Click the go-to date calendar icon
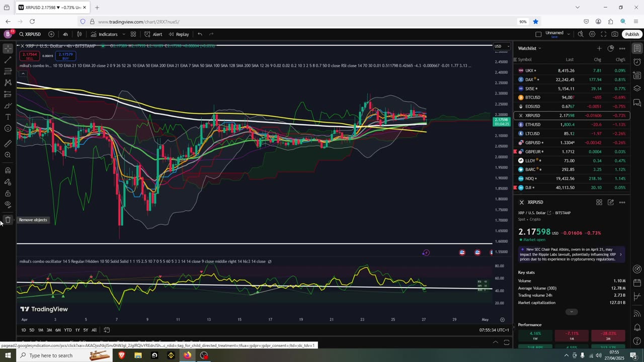Screen dimensions: 644x362 107,330
